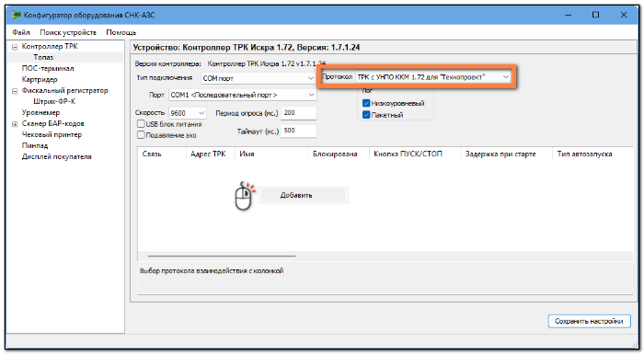
Task: Enable Подавление эхо checkbox
Action: (141, 134)
